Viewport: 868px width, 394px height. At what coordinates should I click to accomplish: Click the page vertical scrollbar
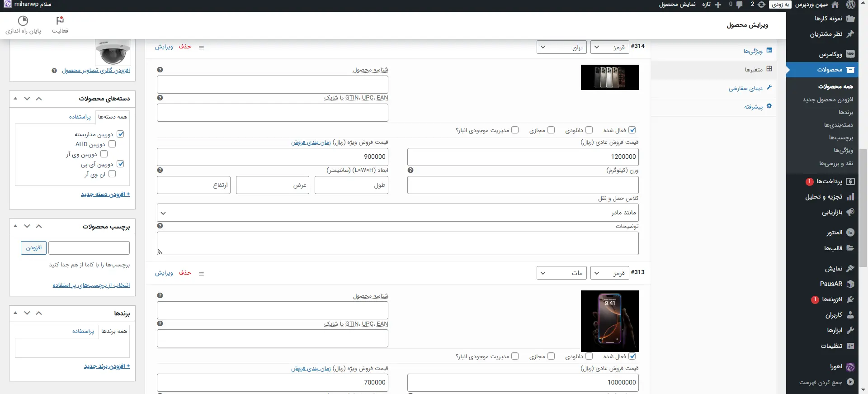(x=863, y=208)
